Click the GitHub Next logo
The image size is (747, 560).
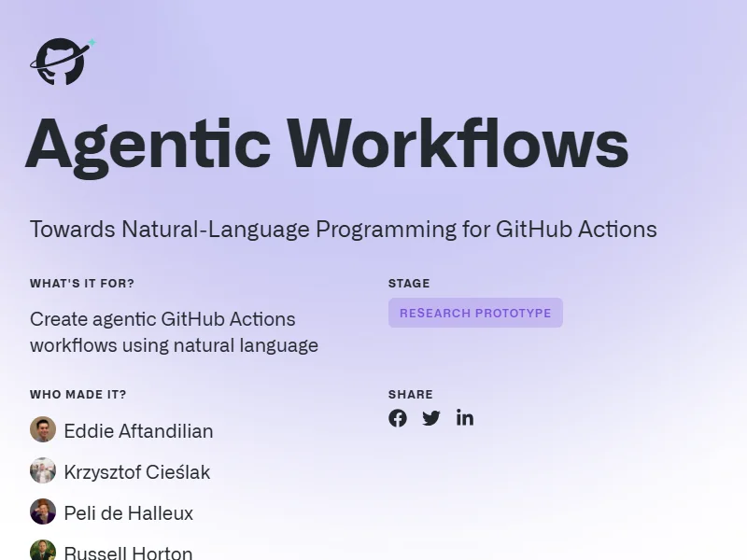[62, 63]
